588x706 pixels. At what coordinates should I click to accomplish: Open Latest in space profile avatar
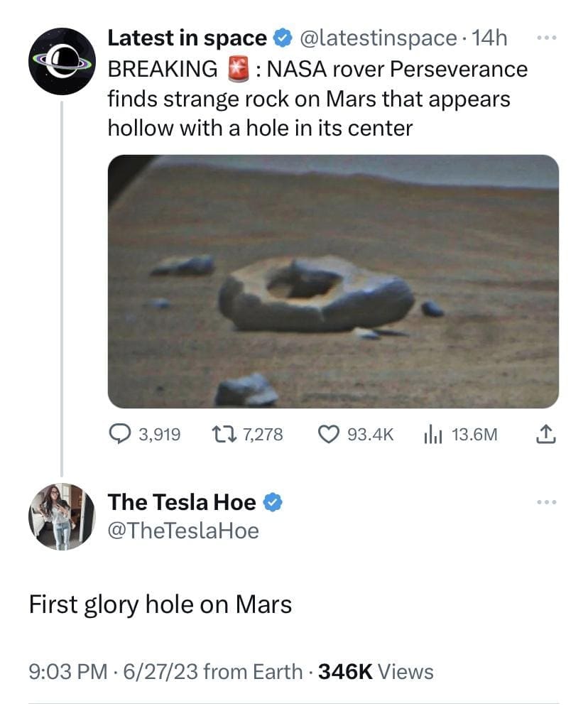click(62, 61)
